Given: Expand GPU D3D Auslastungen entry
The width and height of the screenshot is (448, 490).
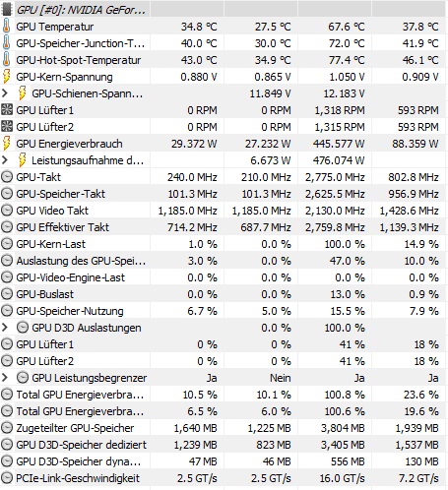Looking at the screenshot, I should pyautogui.click(x=5, y=328).
